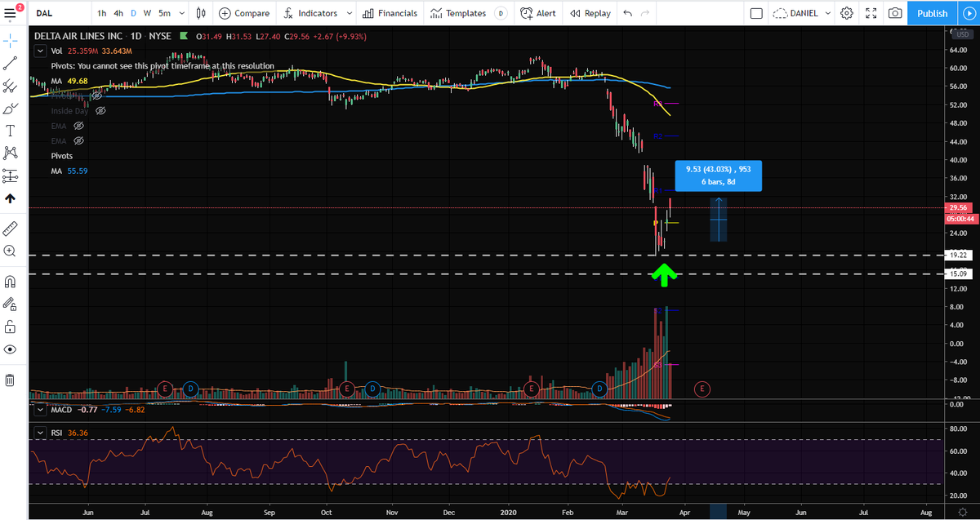Select the crosshair cursor tool
The height and width of the screenshot is (520, 980).
[x=11, y=39]
